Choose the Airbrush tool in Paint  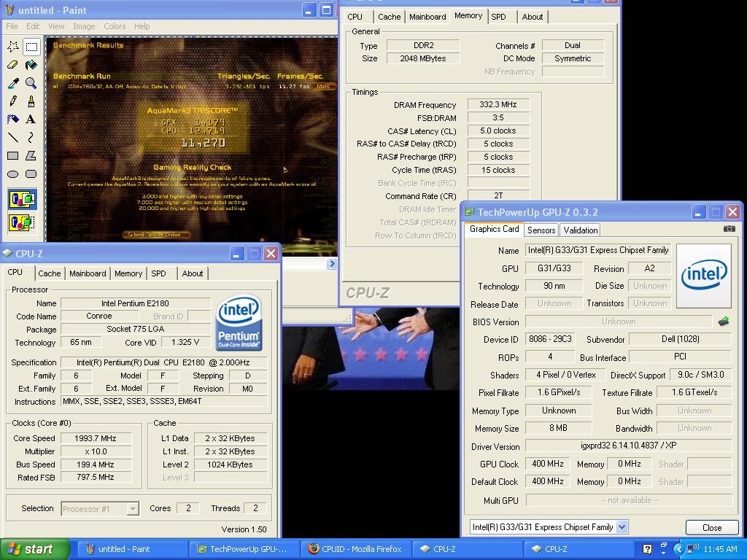pyautogui.click(x=13, y=119)
